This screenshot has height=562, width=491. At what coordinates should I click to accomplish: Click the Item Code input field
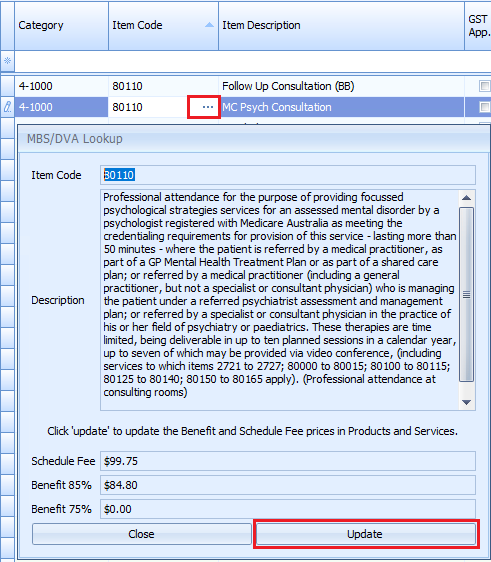[x=288, y=175]
